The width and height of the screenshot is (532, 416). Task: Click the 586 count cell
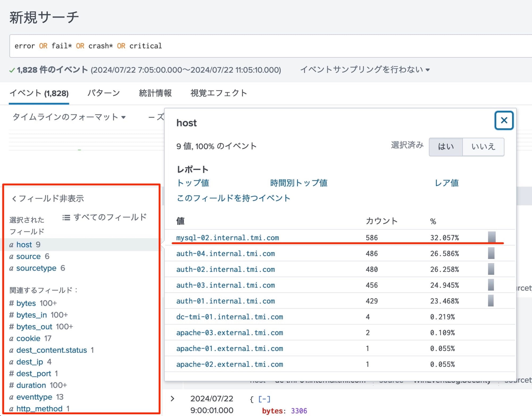point(372,238)
